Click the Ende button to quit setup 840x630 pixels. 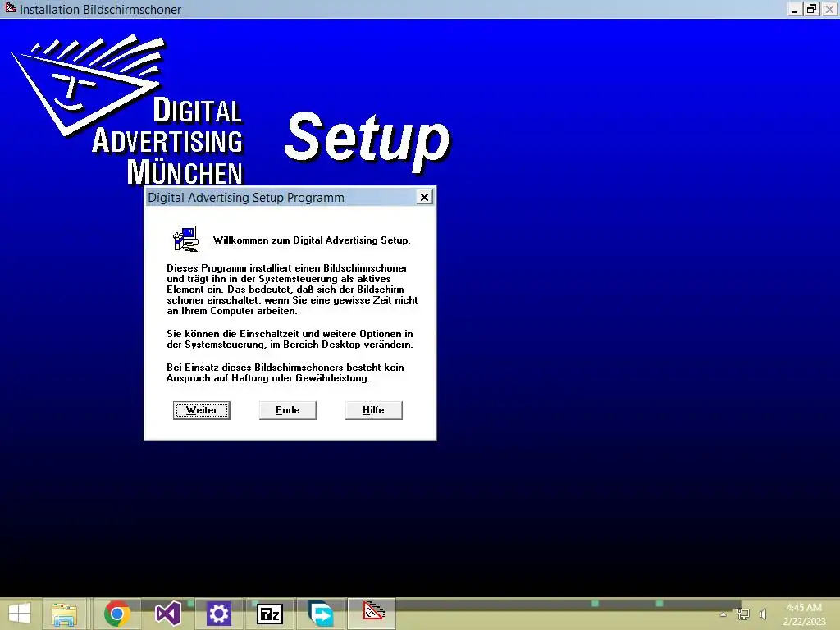(288, 410)
